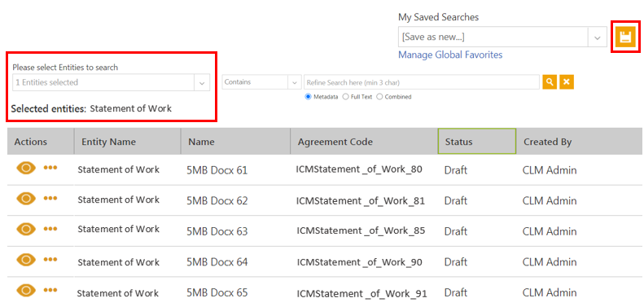Select the name cell 5MB Docx 62

click(217, 201)
